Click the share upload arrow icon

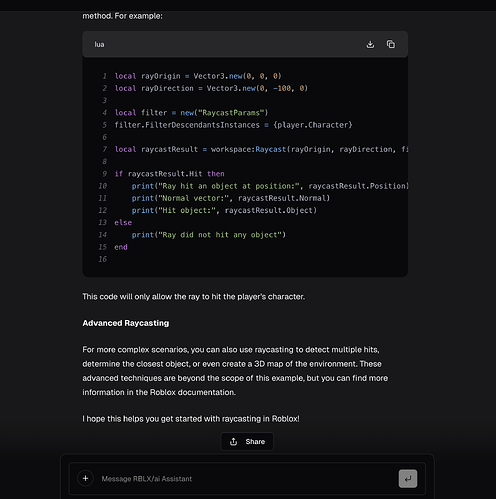[233, 442]
